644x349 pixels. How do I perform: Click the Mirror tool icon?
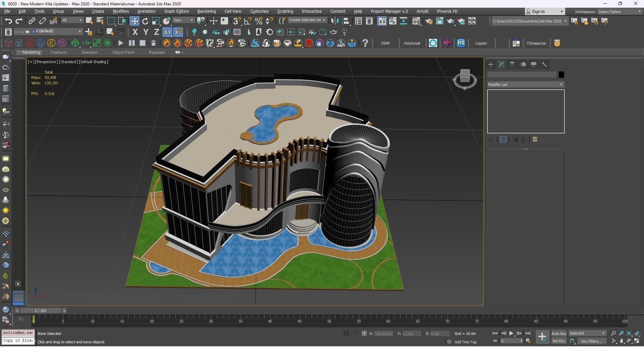point(334,21)
